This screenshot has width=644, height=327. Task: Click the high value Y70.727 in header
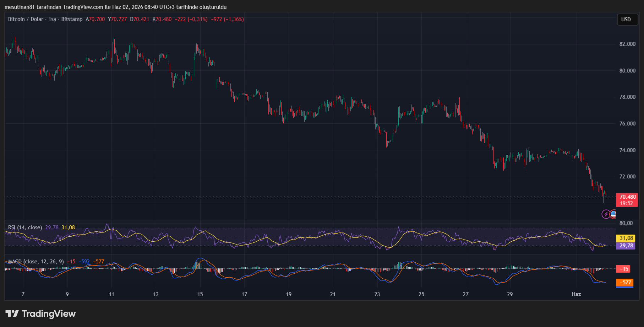coord(117,19)
